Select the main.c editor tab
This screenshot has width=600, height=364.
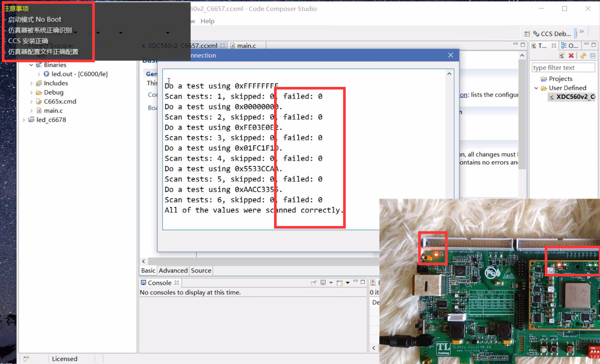point(246,45)
